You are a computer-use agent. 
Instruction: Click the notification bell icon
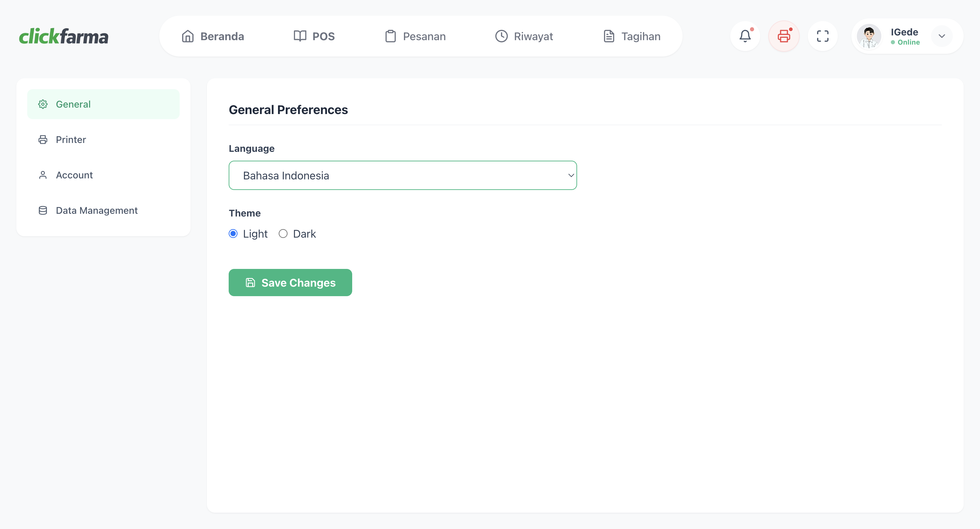click(745, 36)
